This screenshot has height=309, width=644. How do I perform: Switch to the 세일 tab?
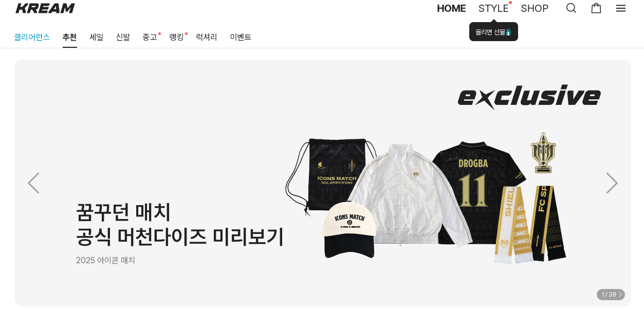tap(96, 37)
